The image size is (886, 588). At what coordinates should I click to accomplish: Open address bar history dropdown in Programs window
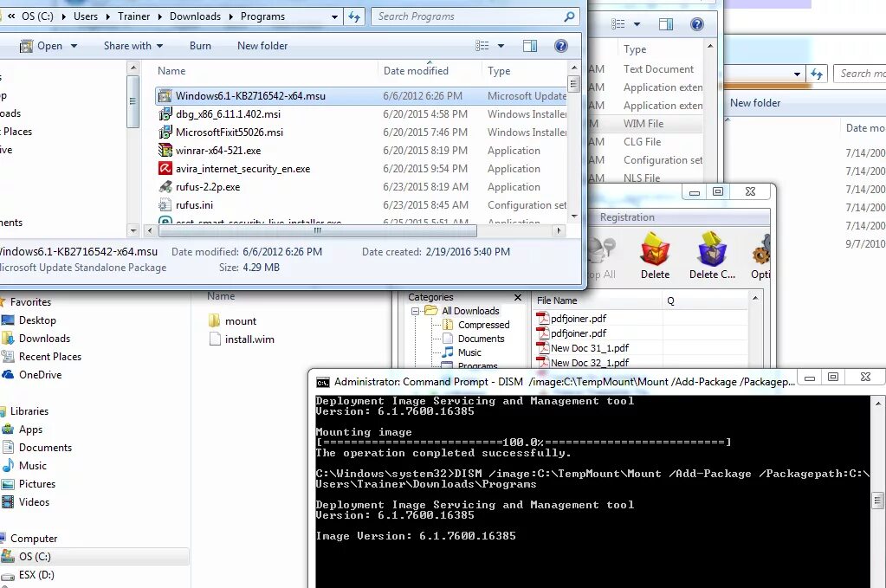click(334, 16)
